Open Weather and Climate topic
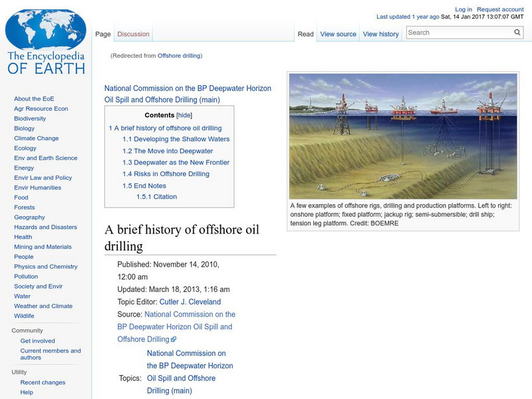Viewport: 532px width, 399px height. (x=43, y=306)
